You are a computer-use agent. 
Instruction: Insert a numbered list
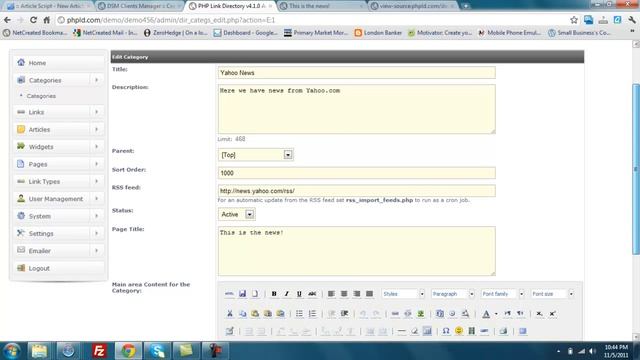(312, 313)
